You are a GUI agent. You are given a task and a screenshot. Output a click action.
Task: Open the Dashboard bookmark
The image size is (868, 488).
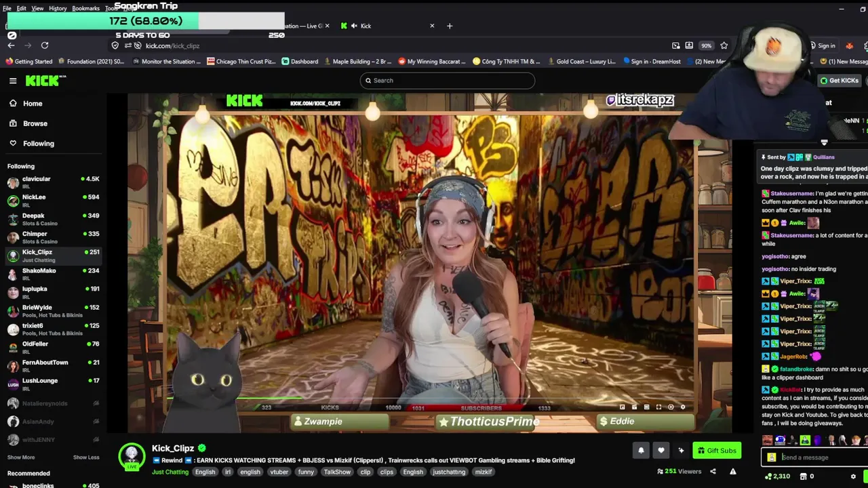[x=300, y=62]
